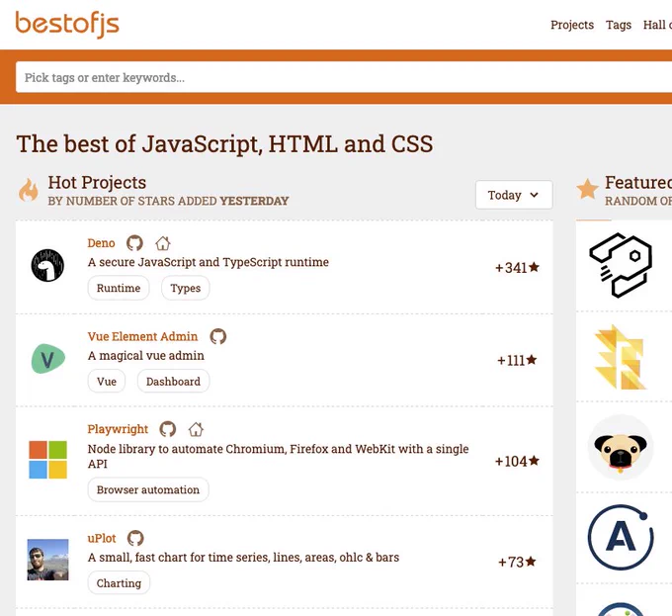672x616 pixels.
Task: Open Deno's homepage house icon
Action: pyautogui.click(x=163, y=243)
